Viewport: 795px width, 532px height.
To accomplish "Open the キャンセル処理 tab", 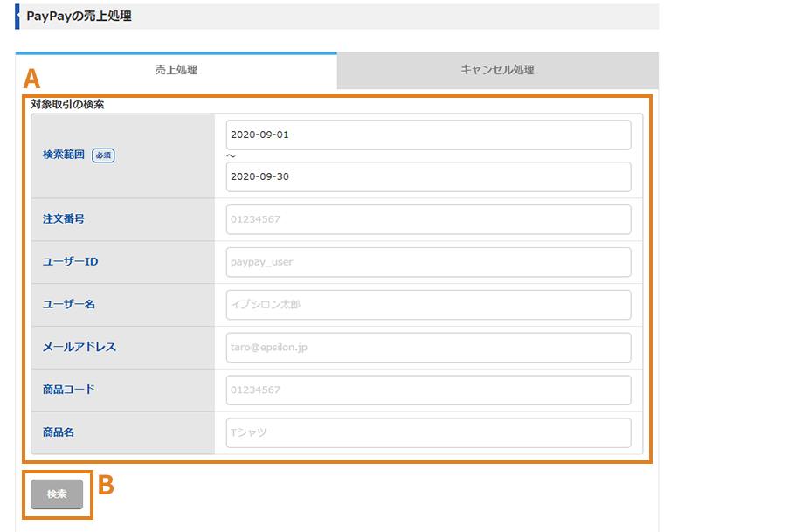I will pos(497,70).
